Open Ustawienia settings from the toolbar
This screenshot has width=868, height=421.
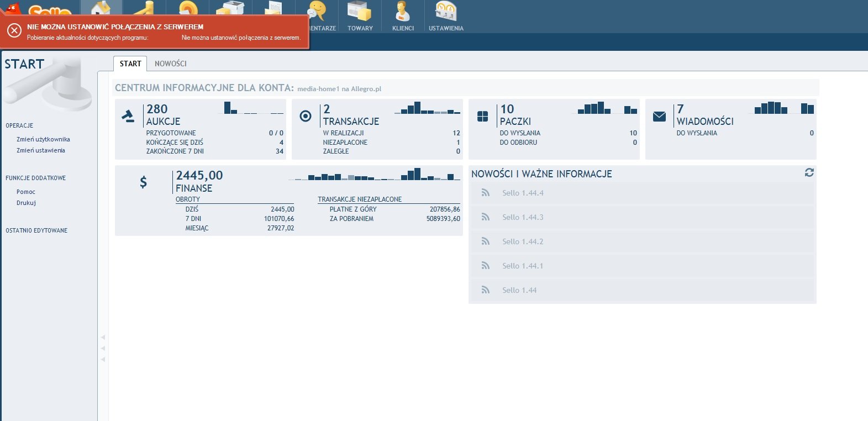click(446, 16)
